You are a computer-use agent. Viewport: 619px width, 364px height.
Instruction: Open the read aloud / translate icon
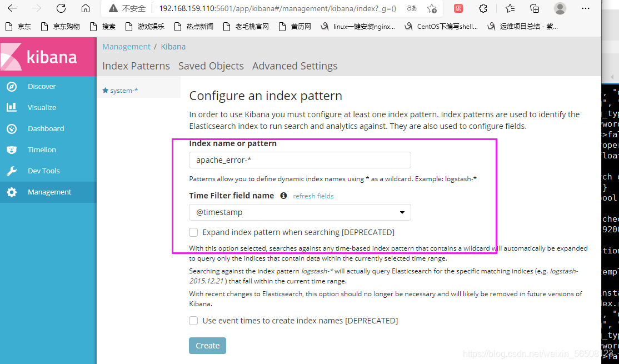pyautogui.click(x=412, y=8)
